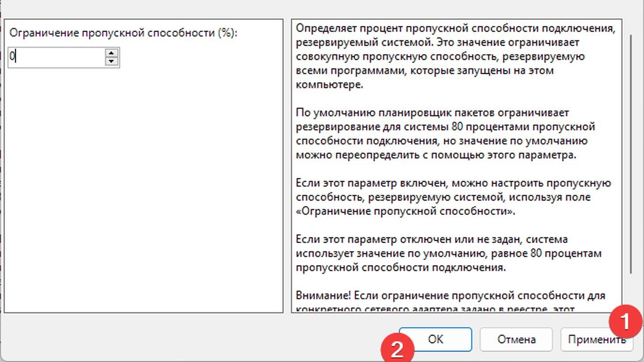
Task: Click the paragraph starting 'Определяет процент пропускной'
Action: pyautogui.click(x=455, y=57)
